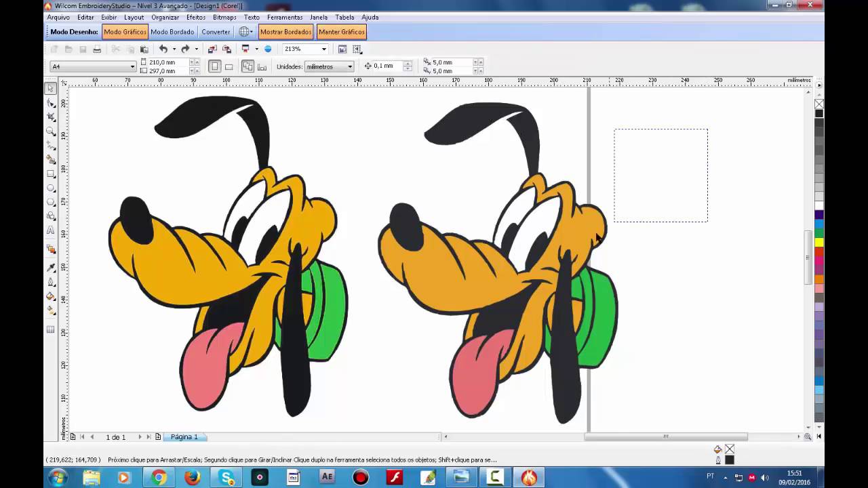Pick the green swatch in color palette
This screenshot has height=488, width=868.
[819, 233]
